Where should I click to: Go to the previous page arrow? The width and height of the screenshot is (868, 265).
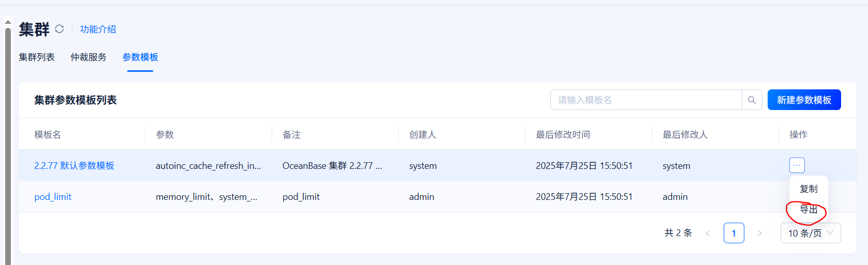708,233
